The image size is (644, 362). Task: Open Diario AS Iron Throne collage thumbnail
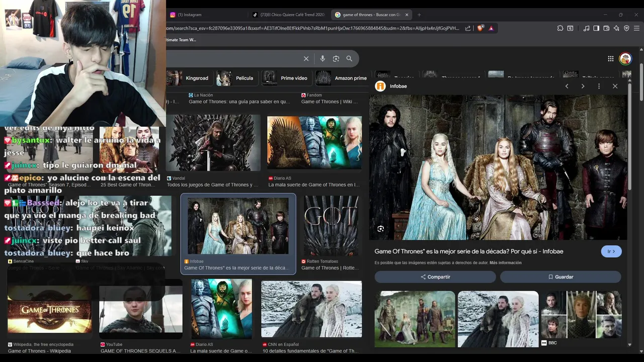coord(314,143)
